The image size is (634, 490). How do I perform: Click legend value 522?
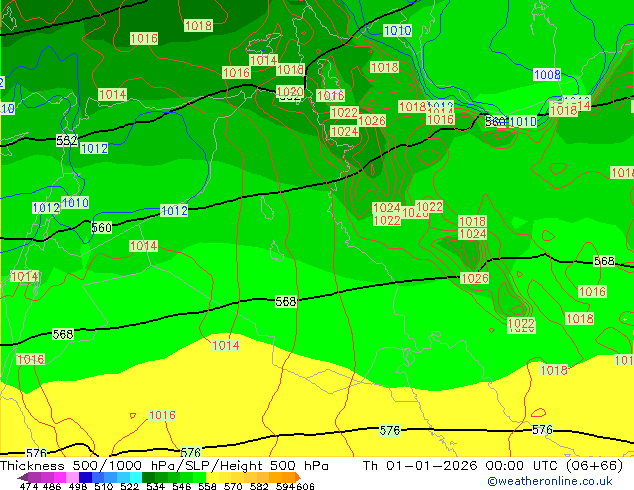tap(129, 486)
